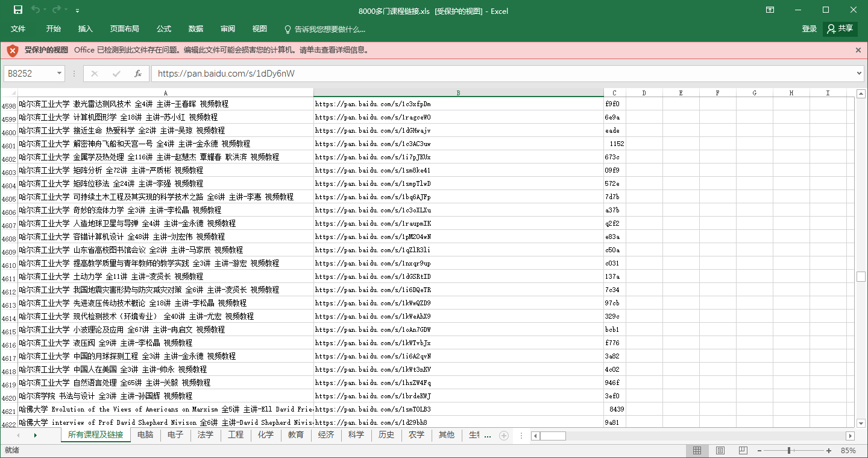Viewport: 868px width, 458px height.
Task: Click the formula bar Cancel X icon
Action: pos(95,74)
